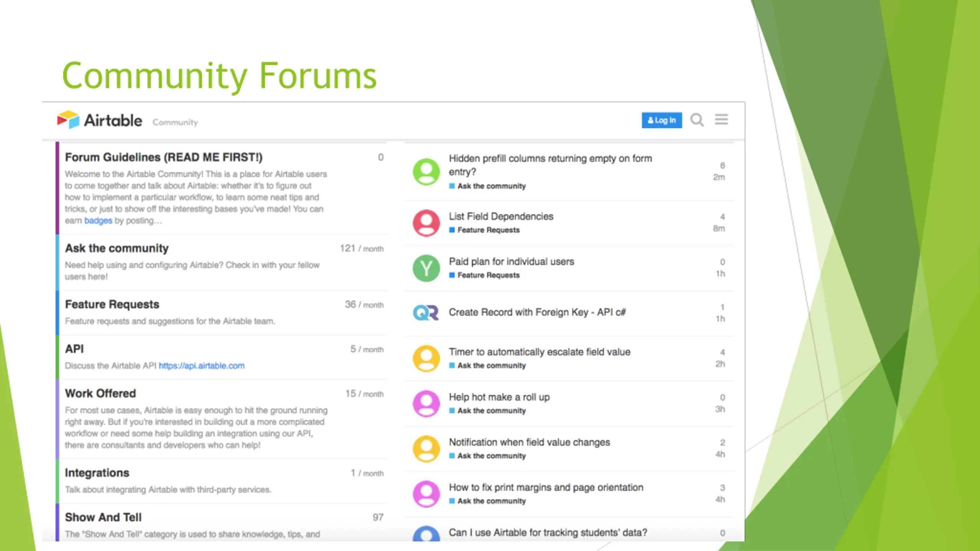
Task: Open Forum Guidelines (READ ME FIRST!)
Action: click(x=163, y=157)
